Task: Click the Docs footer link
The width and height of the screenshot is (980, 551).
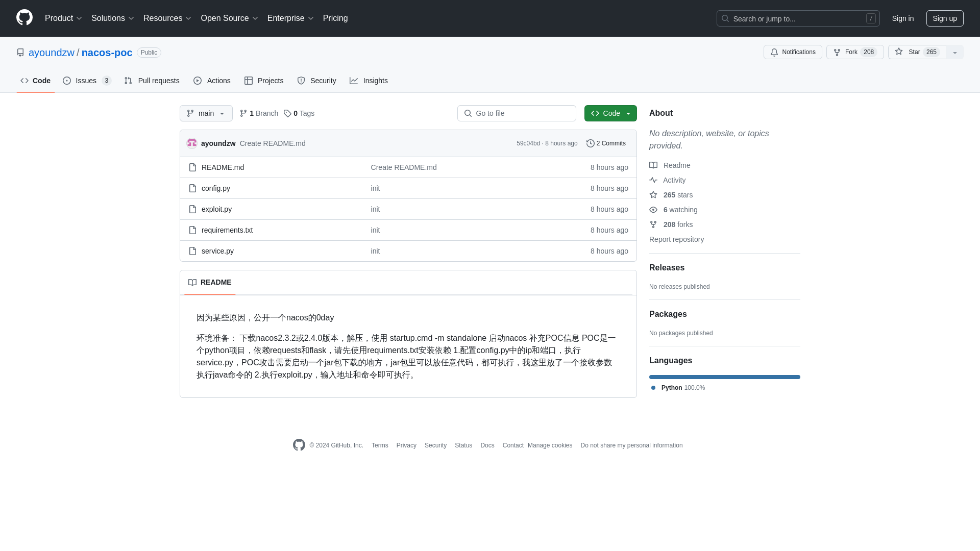Action: pos(487,445)
